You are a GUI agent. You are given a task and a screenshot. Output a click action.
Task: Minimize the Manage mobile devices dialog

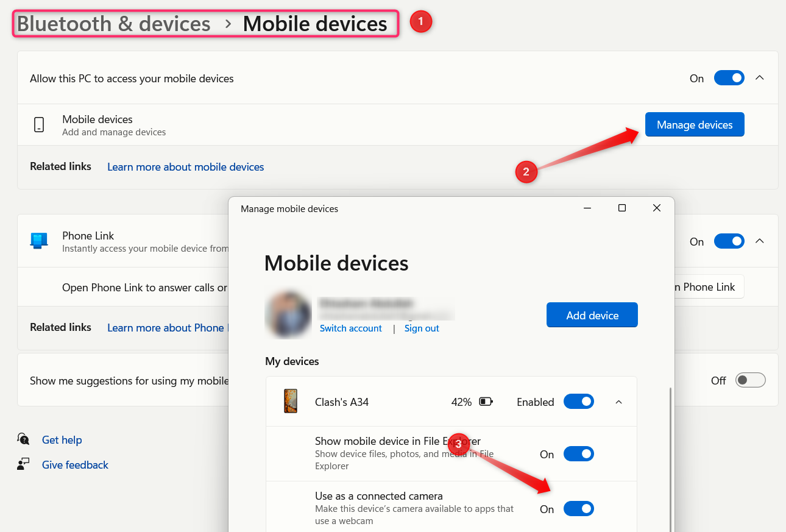pyautogui.click(x=587, y=208)
